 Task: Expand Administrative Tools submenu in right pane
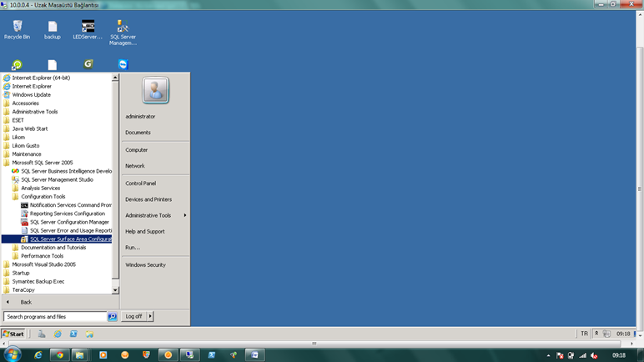[156, 215]
